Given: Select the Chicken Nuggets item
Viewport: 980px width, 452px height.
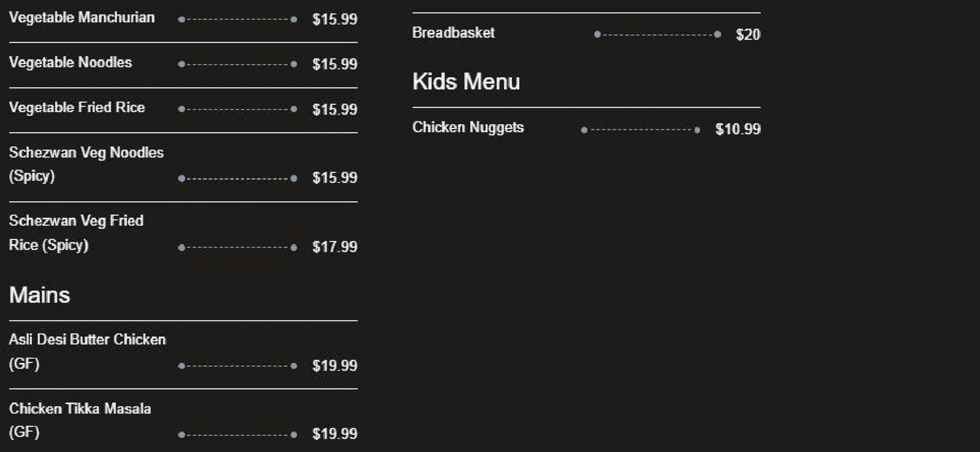Looking at the screenshot, I should [x=468, y=127].
